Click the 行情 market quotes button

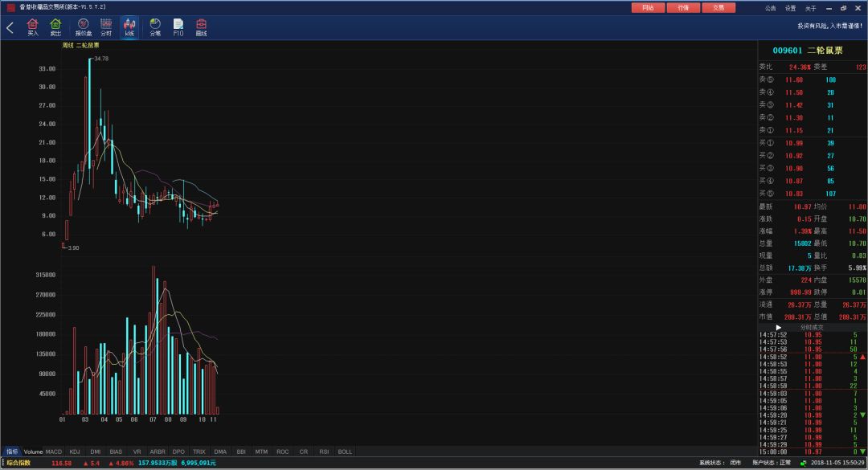tap(683, 8)
